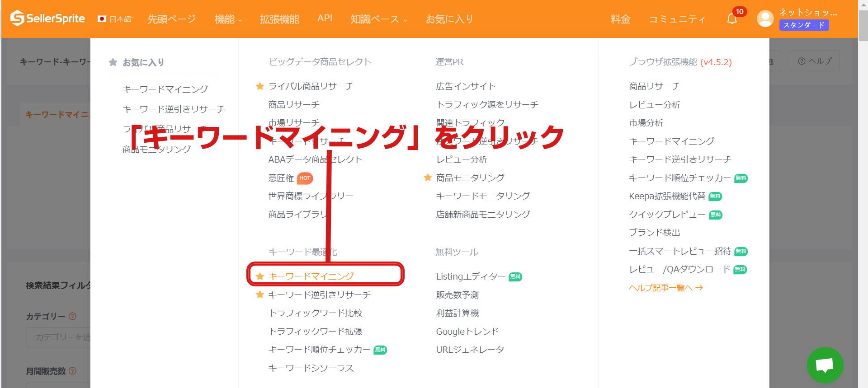The image size is (868, 388).
Task: Open 店舗新商品モニタリング
Action: coord(483,214)
